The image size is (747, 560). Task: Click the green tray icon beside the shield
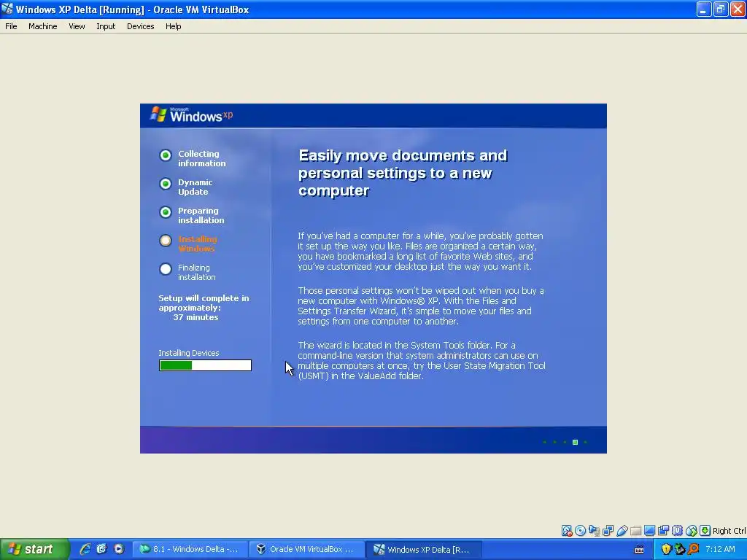[x=680, y=549]
